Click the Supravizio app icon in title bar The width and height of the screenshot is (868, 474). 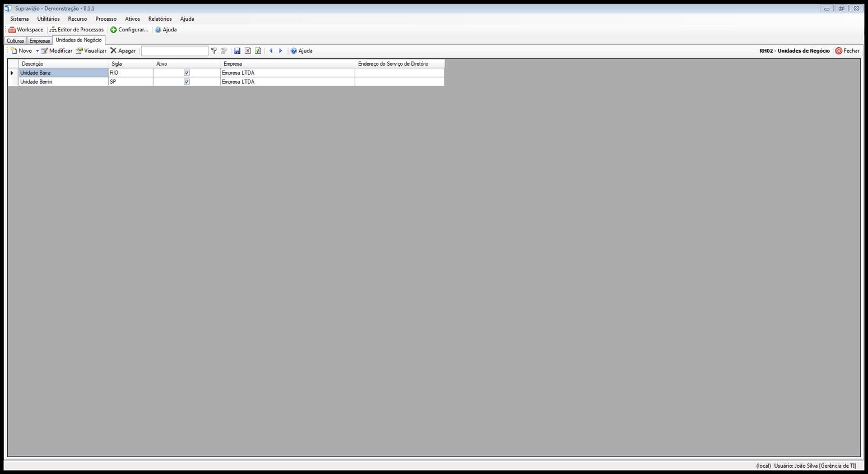pos(8,8)
